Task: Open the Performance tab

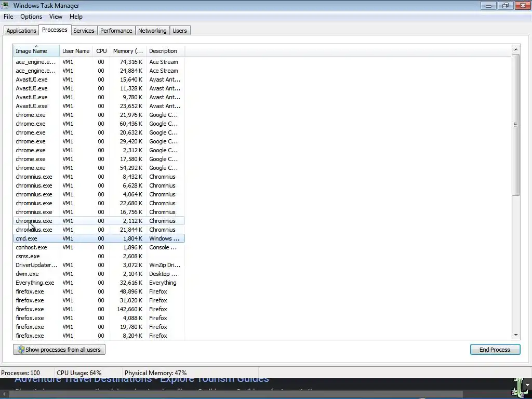Action: tap(116, 31)
